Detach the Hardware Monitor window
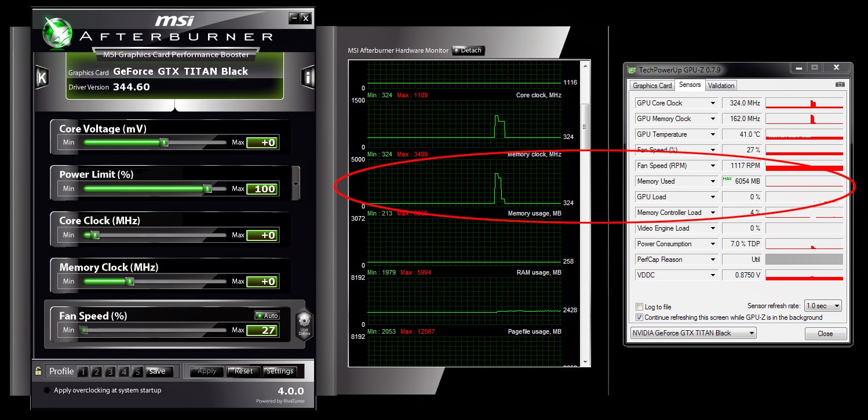The image size is (868, 420). click(x=468, y=50)
